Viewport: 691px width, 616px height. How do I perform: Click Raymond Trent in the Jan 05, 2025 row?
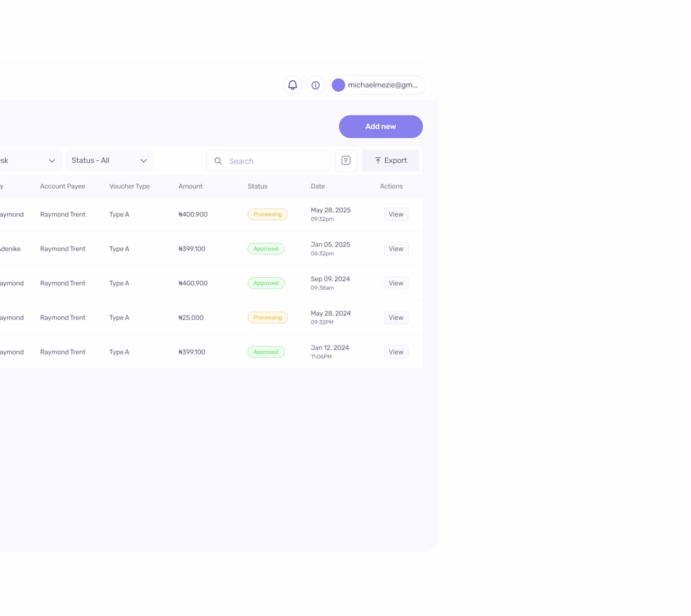point(63,249)
